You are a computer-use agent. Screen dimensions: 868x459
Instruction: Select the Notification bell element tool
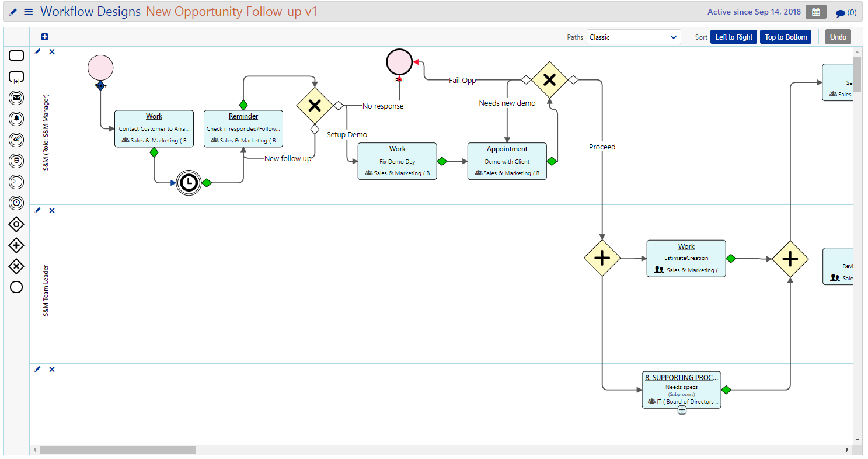click(16, 119)
